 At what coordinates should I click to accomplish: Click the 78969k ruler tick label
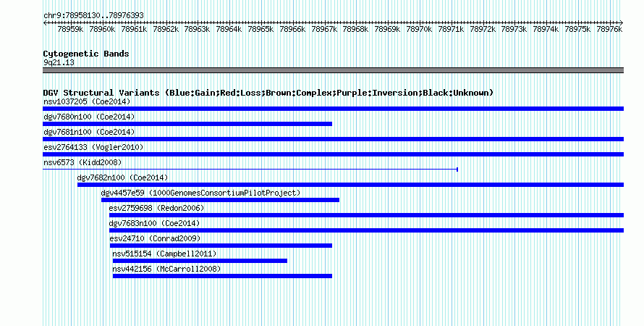pyautogui.click(x=387, y=29)
